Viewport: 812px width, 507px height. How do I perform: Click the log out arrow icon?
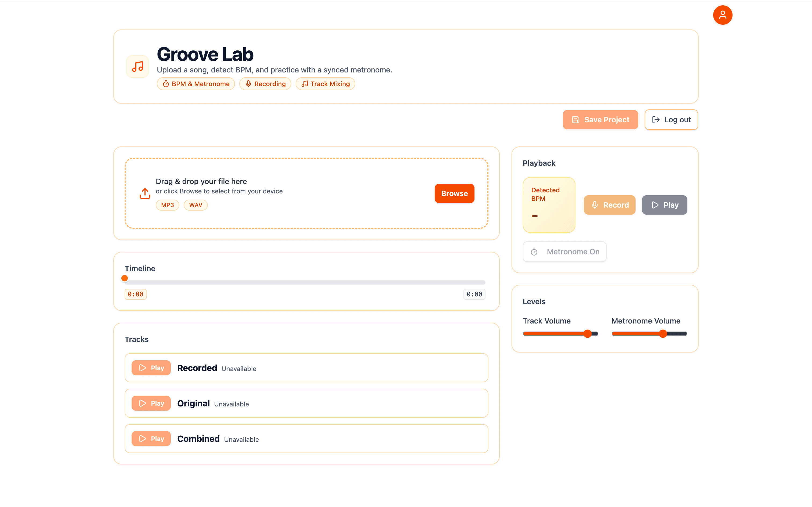click(x=656, y=119)
